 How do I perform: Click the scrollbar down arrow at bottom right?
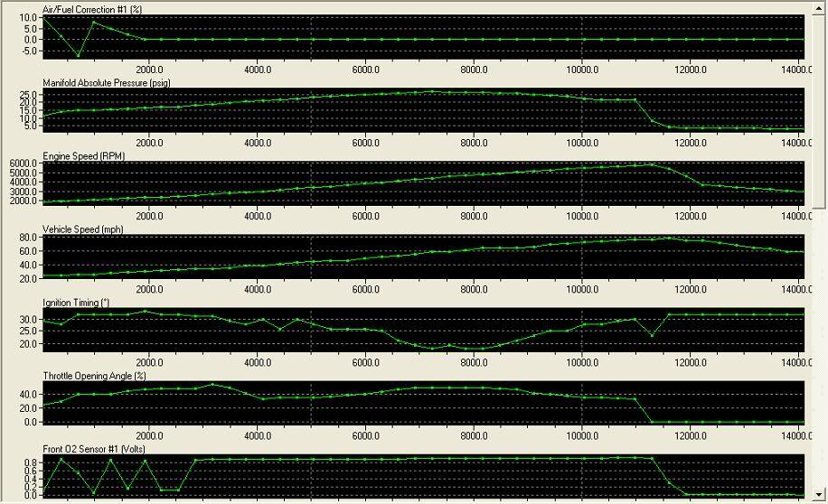(819, 495)
